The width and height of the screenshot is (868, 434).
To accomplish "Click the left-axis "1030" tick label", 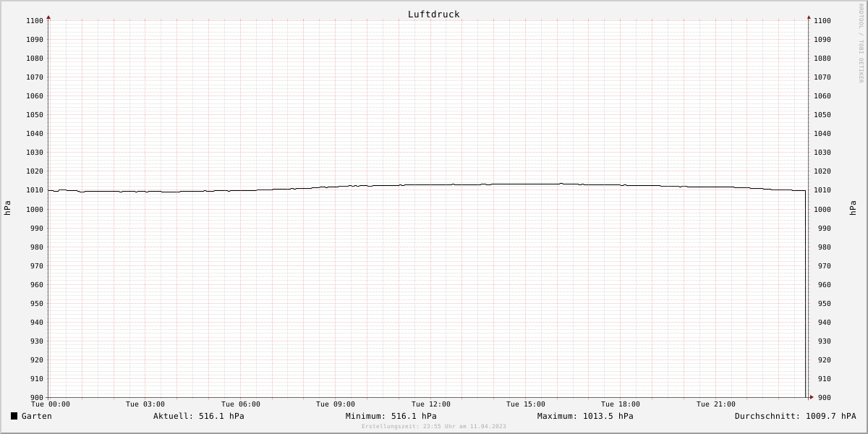I will [35, 153].
